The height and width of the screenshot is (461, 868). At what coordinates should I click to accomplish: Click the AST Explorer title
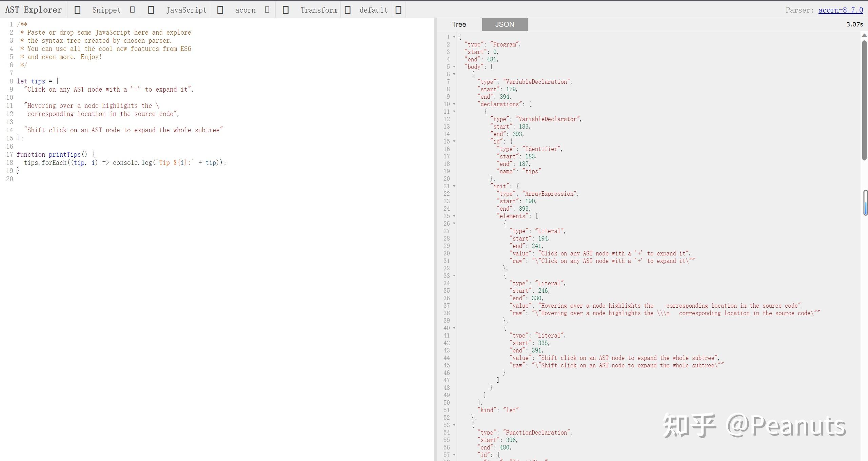tap(34, 10)
